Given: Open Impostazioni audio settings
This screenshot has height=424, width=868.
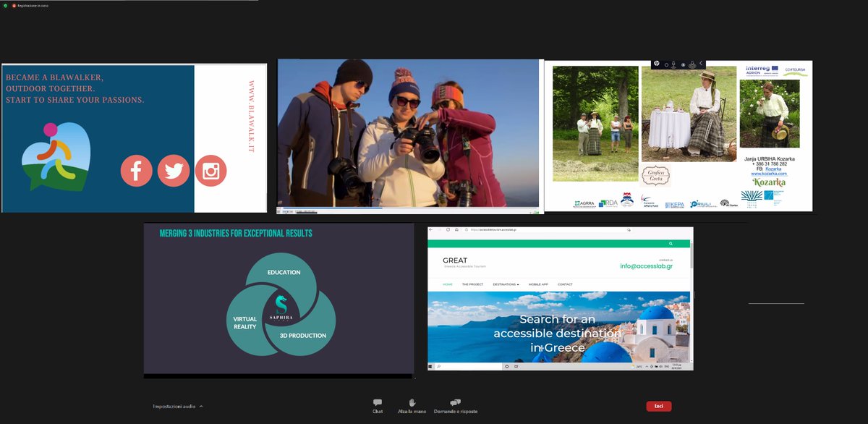Looking at the screenshot, I should point(174,407).
